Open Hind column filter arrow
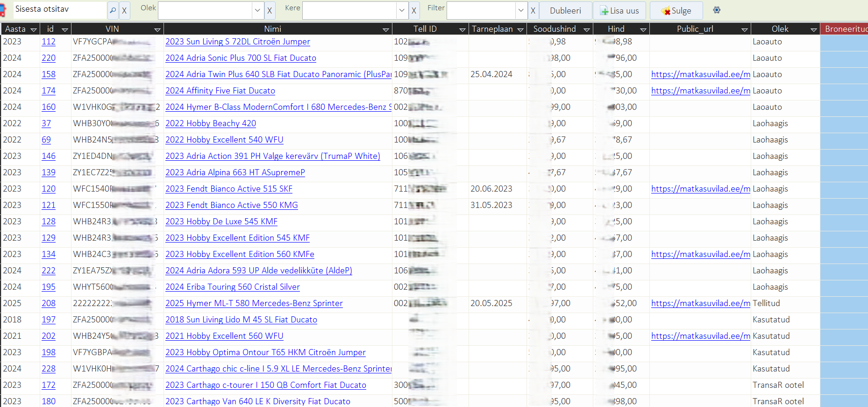868x407 pixels. [x=643, y=29]
